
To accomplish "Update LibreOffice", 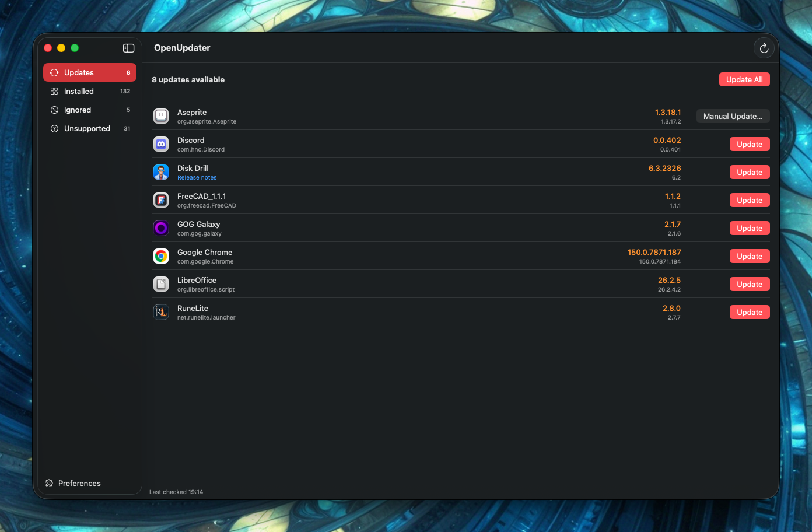I will point(750,284).
